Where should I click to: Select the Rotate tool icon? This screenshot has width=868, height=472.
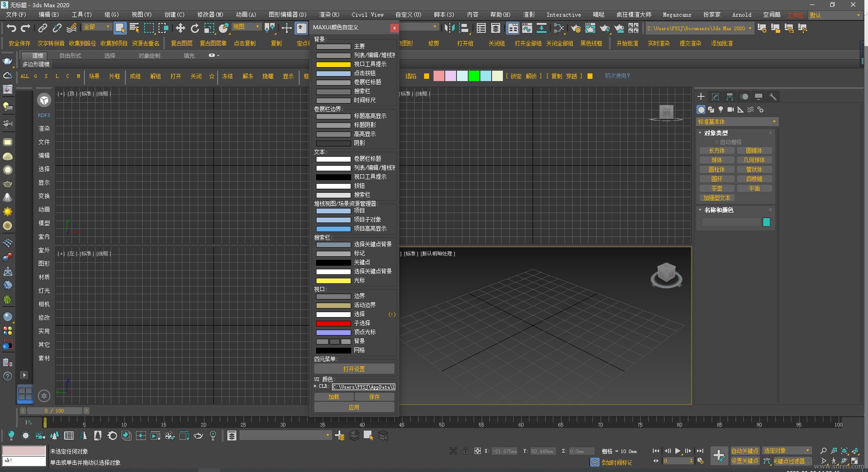(194, 28)
